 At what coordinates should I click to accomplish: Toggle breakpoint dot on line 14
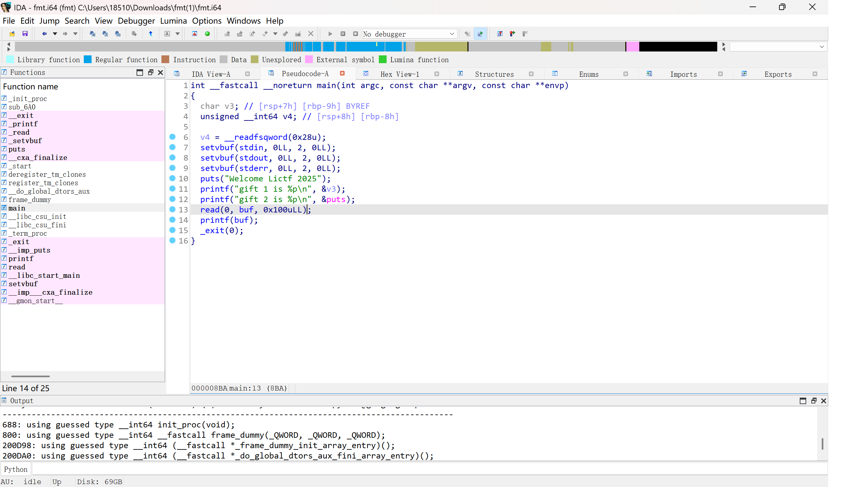tap(172, 220)
